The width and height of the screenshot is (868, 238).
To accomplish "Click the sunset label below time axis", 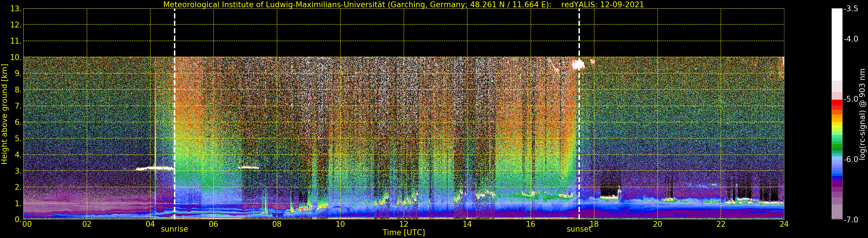I will (x=579, y=229).
